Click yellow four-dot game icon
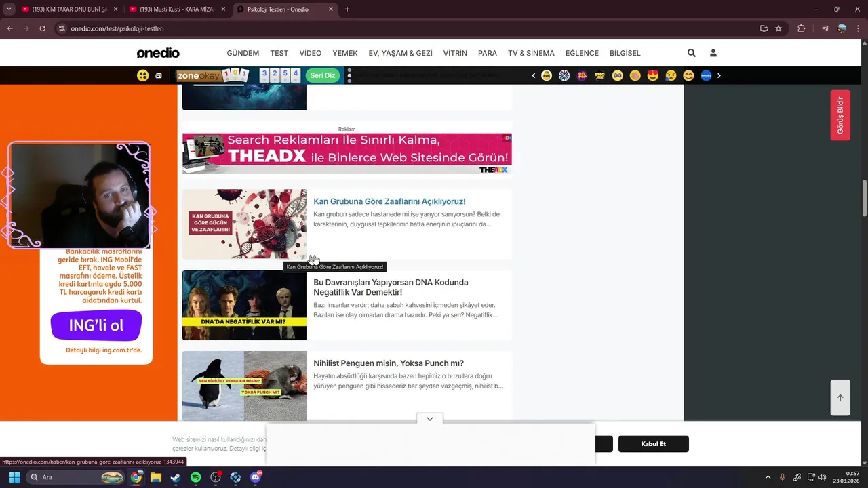 point(142,75)
